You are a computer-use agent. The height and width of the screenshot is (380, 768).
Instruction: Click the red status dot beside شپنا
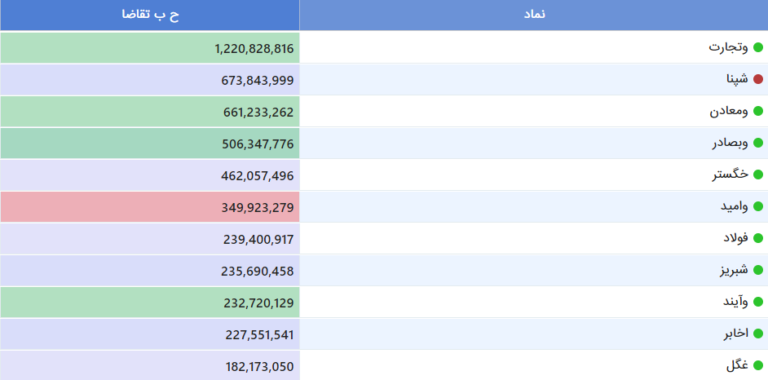758,79
